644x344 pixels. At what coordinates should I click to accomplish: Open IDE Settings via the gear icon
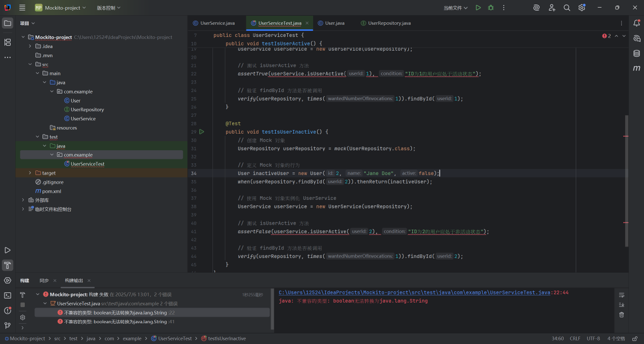pos(582,8)
